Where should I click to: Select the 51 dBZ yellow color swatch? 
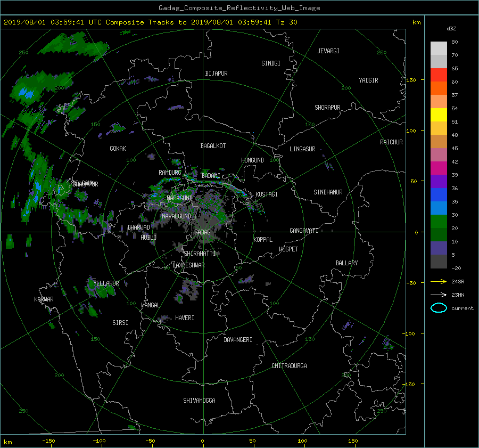click(439, 115)
